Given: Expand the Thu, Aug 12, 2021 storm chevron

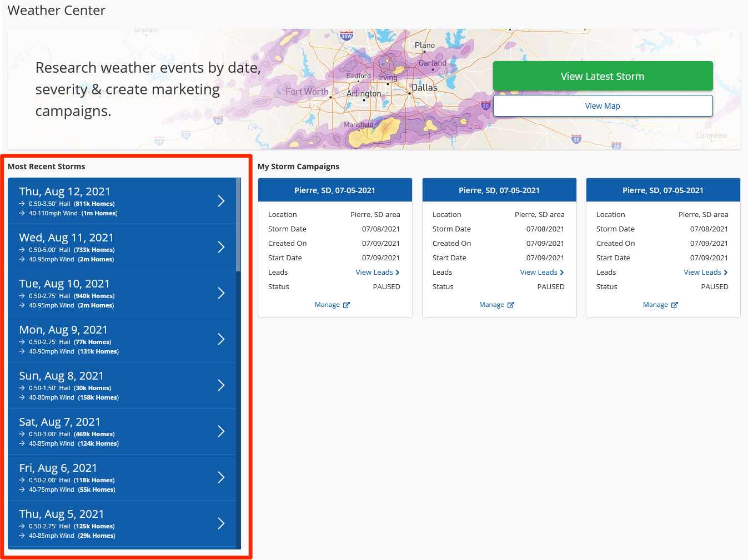Looking at the screenshot, I should (221, 201).
